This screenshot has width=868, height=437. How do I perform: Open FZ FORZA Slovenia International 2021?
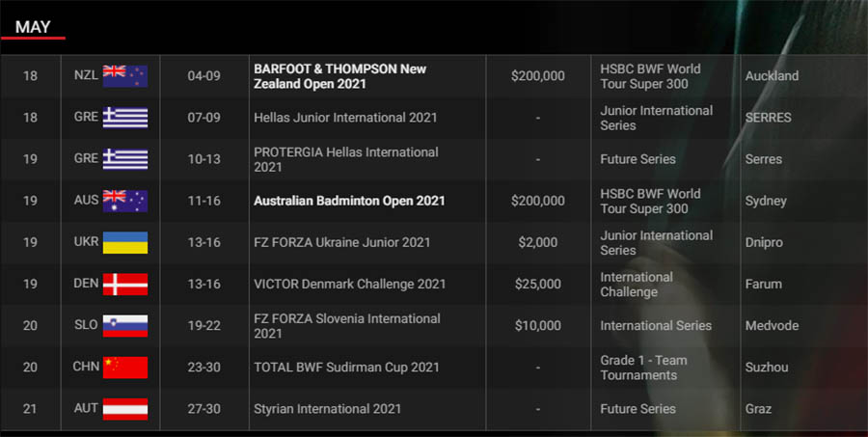coord(347,326)
